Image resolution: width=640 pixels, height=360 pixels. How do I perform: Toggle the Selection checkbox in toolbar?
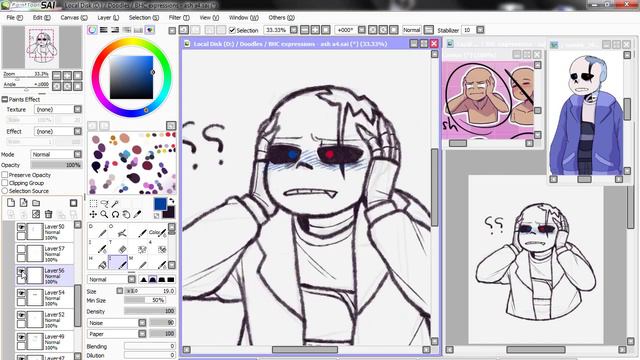tap(232, 30)
